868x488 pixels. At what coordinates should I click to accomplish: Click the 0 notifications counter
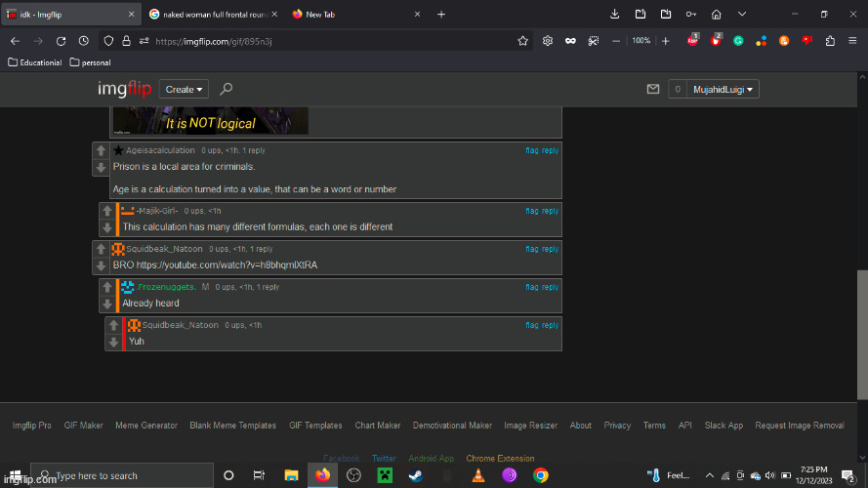tap(678, 89)
